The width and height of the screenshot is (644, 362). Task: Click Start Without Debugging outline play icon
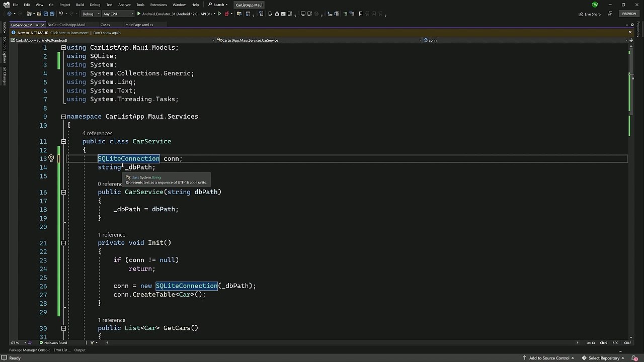(219, 14)
